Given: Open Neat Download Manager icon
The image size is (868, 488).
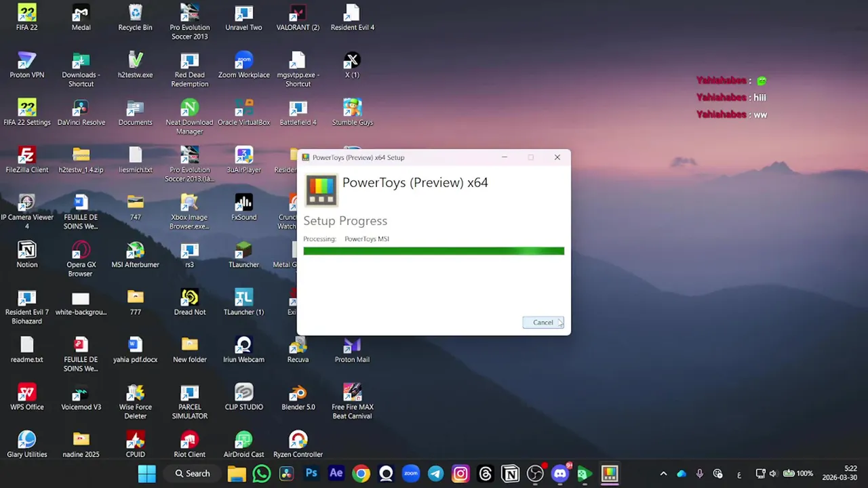Looking at the screenshot, I should [190, 117].
